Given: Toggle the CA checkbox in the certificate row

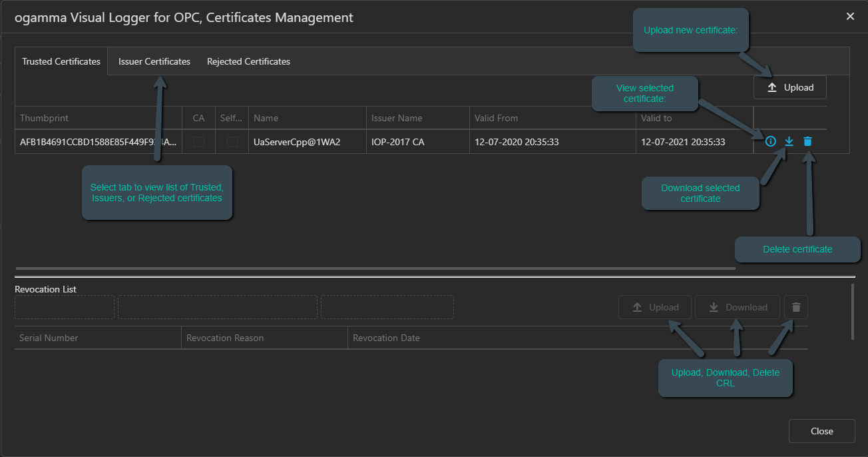Looking at the screenshot, I should [198, 142].
